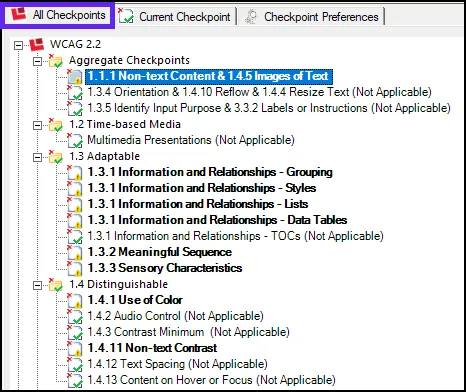466x392 pixels.
Task: Select 1.1.1 Non-text Content & 1.4.5 Images of Text
Action: (x=209, y=76)
